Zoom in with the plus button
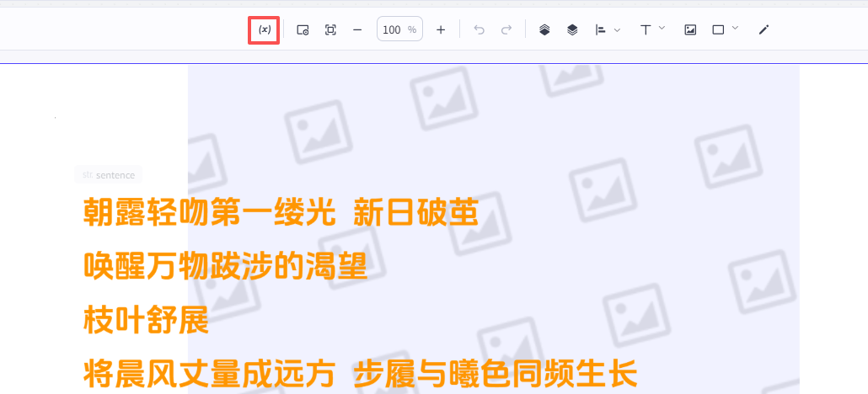The height and width of the screenshot is (394, 868). [441, 29]
